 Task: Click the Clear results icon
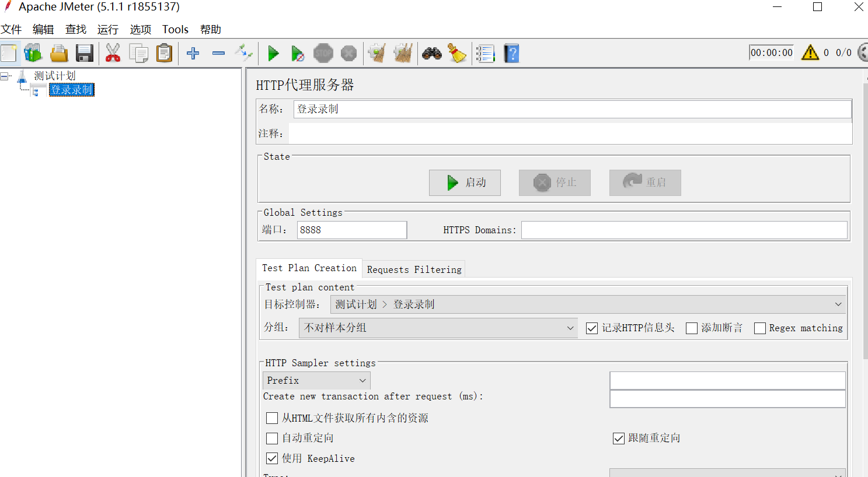[377, 53]
